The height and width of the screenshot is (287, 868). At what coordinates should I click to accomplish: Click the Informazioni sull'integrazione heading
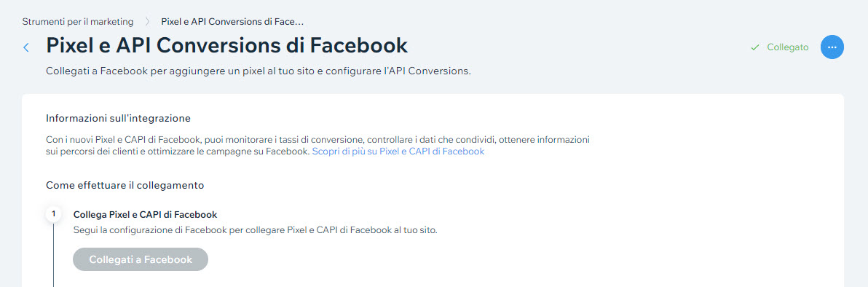click(x=119, y=119)
